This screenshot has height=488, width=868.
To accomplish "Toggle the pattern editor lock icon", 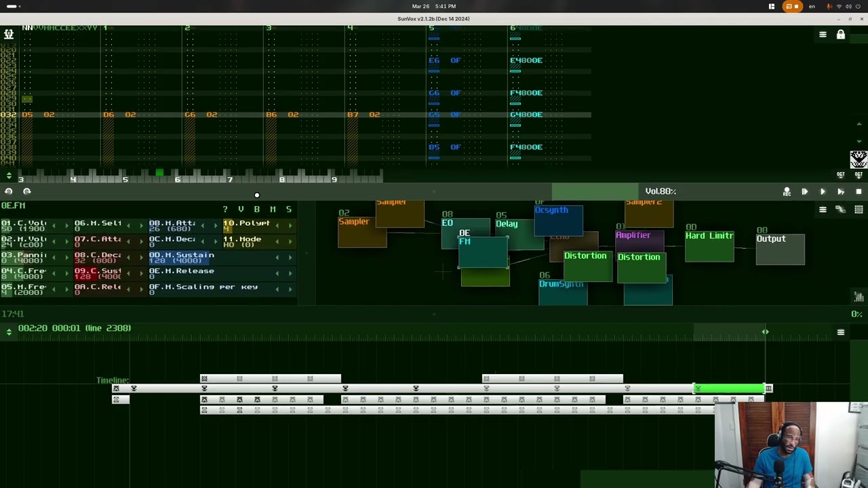I will pyautogui.click(x=841, y=35).
